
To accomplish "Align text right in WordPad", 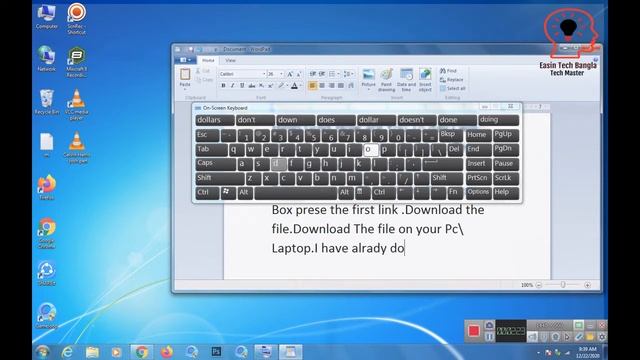I will tap(331, 86).
